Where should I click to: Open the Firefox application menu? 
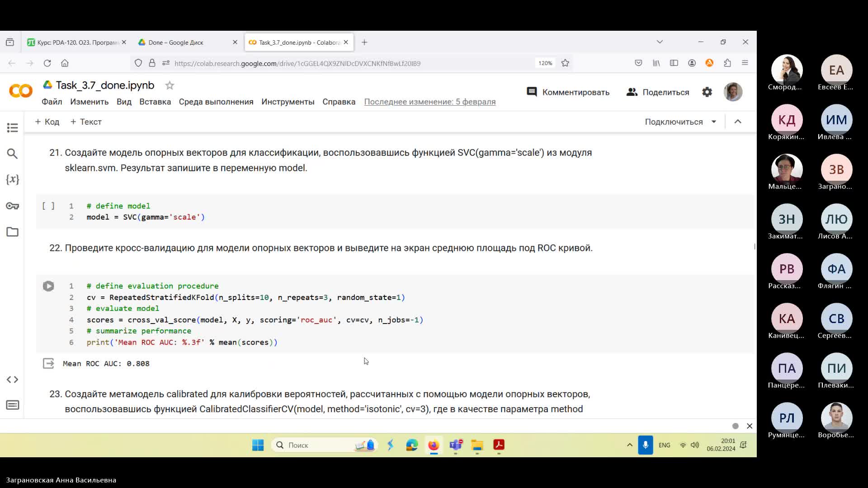click(x=745, y=63)
